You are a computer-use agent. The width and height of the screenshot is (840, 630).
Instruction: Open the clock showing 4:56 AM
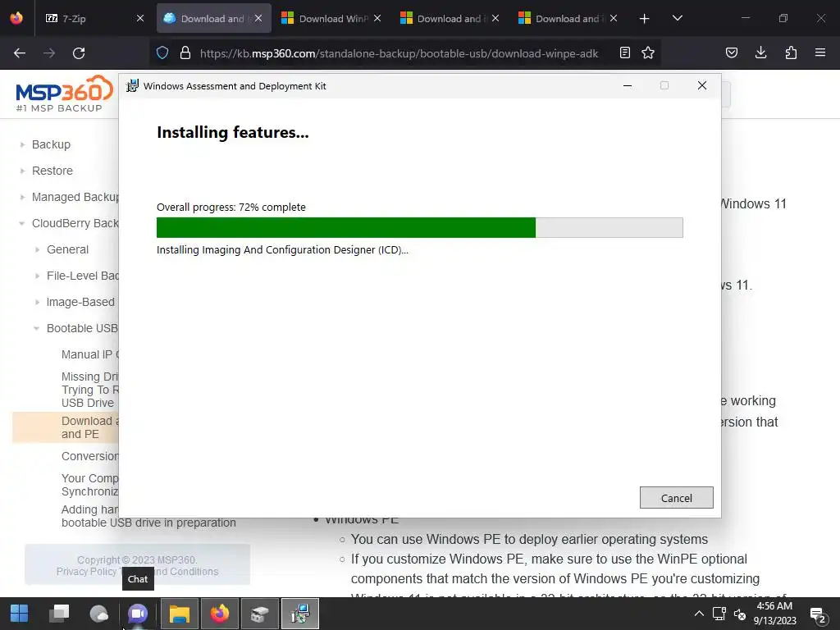point(774,614)
